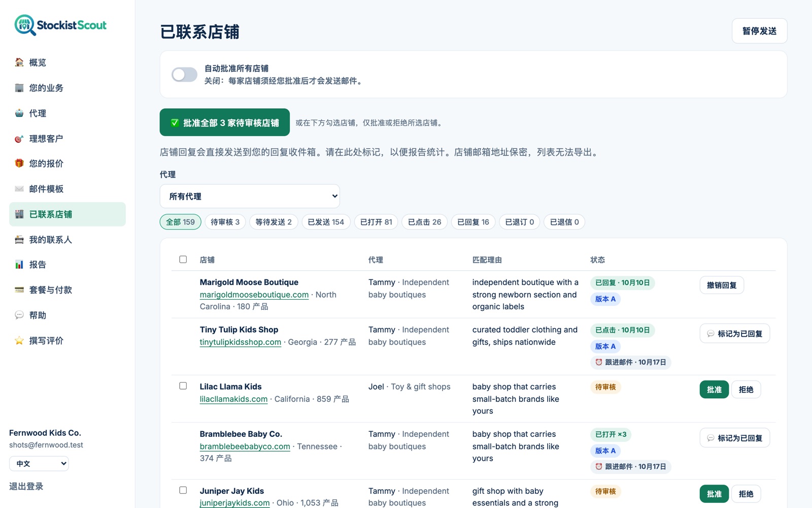Click 已打开 ×3 badge for Bramblebee
Screen dimensions: 812x508
pos(611,434)
